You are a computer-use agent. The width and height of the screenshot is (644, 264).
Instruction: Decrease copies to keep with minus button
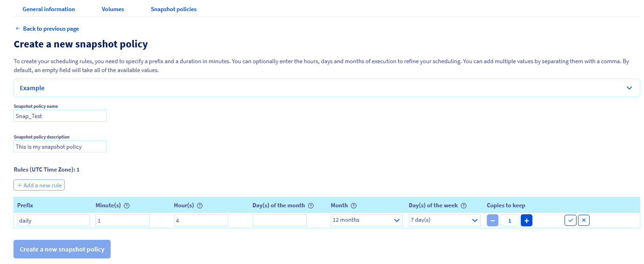(x=493, y=220)
